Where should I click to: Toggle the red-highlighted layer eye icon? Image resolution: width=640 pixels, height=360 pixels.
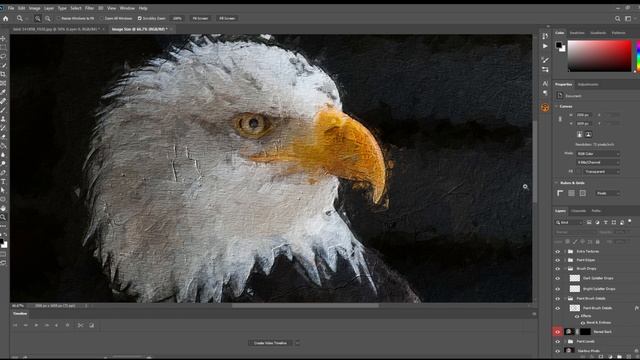click(558, 332)
